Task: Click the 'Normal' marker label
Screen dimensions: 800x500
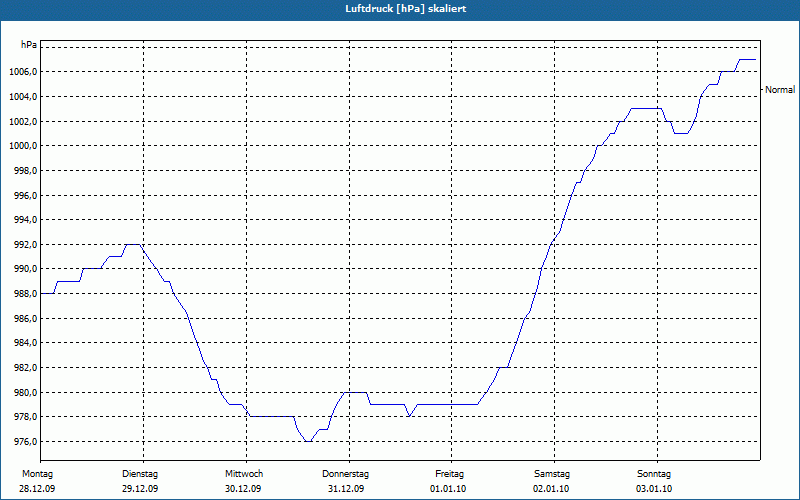Action: coord(780,90)
